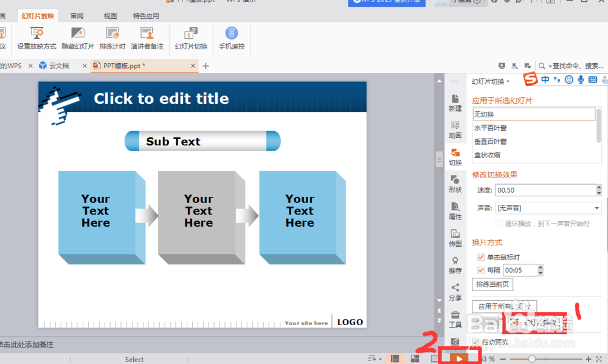The height and width of the screenshot is (364, 608).
Task: Start 排练计时 rehearse timing
Action: (x=112, y=38)
